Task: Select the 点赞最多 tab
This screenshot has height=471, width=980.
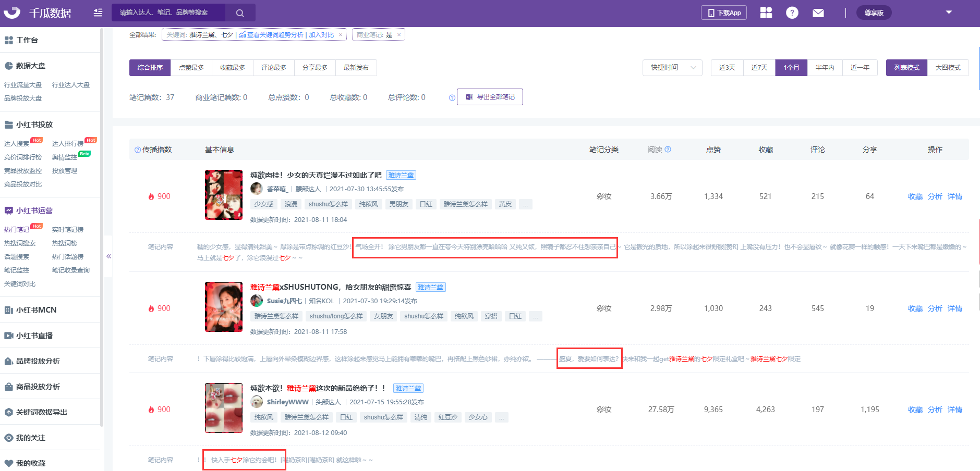Action: pyautogui.click(x=191, y=68)
